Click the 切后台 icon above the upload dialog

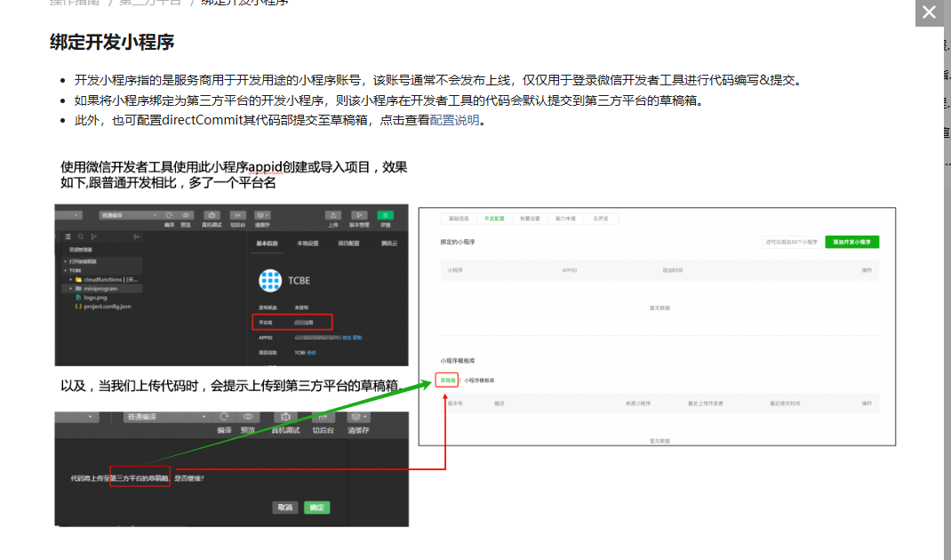click(x=323, y=416)
